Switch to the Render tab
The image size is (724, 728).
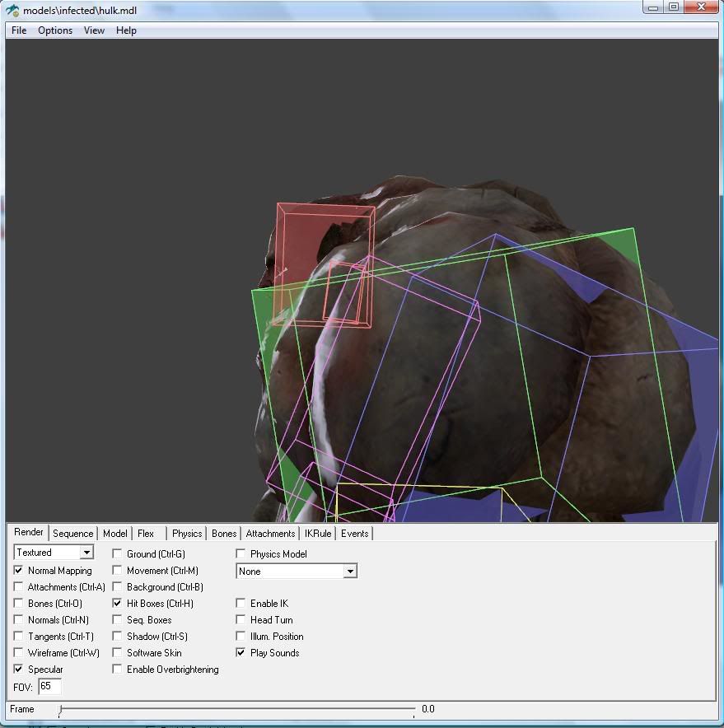(x=28, y=532)
